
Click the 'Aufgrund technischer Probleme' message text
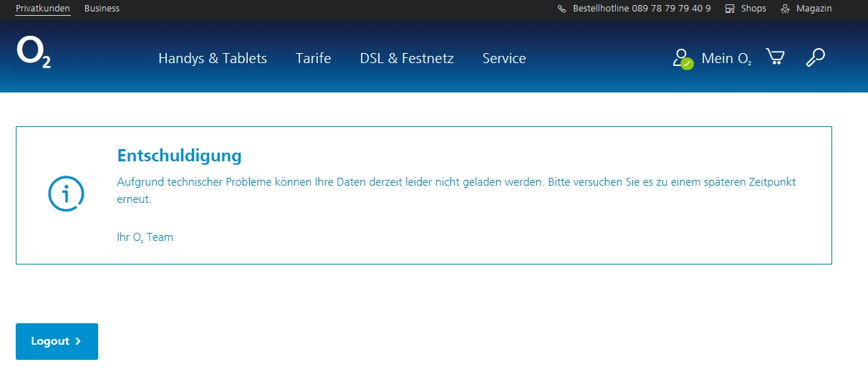tap(456, 191)
